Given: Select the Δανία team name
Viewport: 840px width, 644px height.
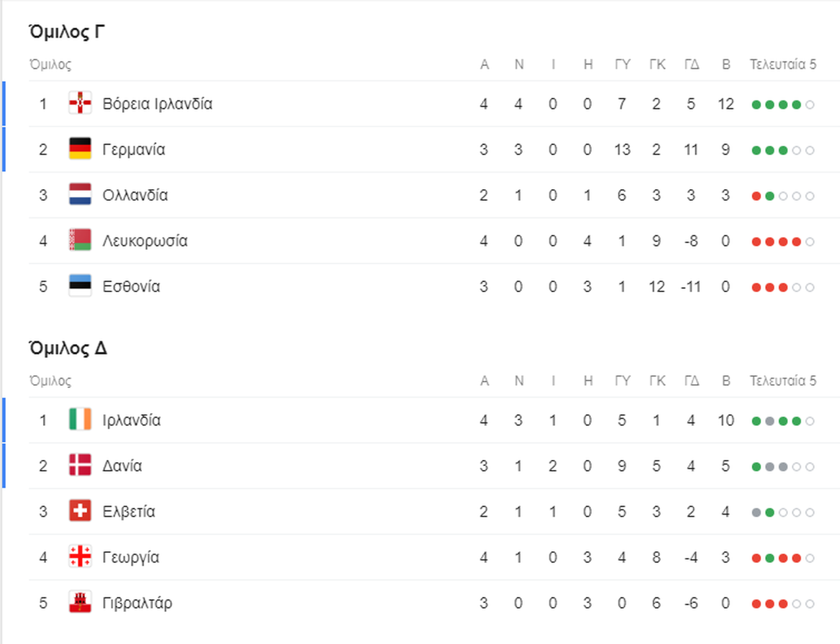Looking at the screenshot, I should point(122,466).
